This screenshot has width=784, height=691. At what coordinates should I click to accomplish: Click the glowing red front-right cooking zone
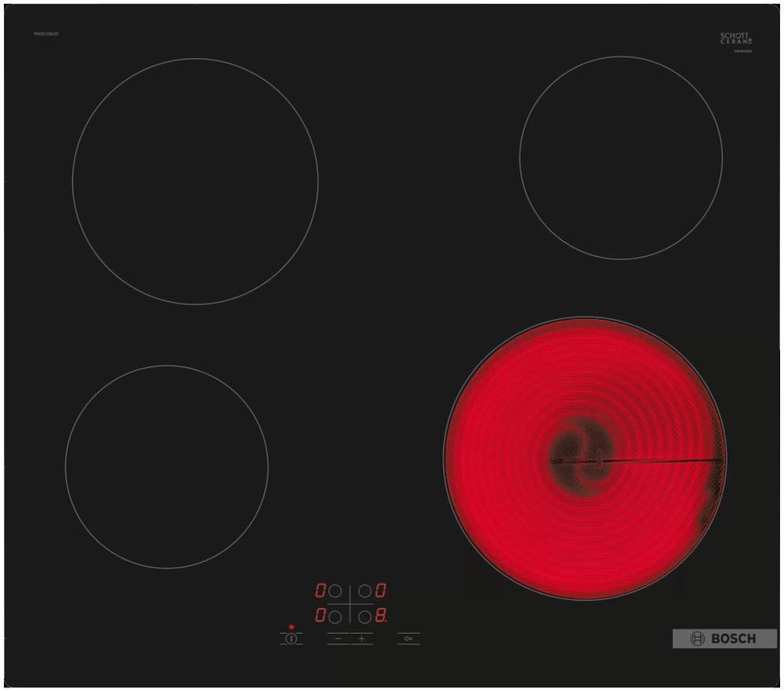pos(585,458)
